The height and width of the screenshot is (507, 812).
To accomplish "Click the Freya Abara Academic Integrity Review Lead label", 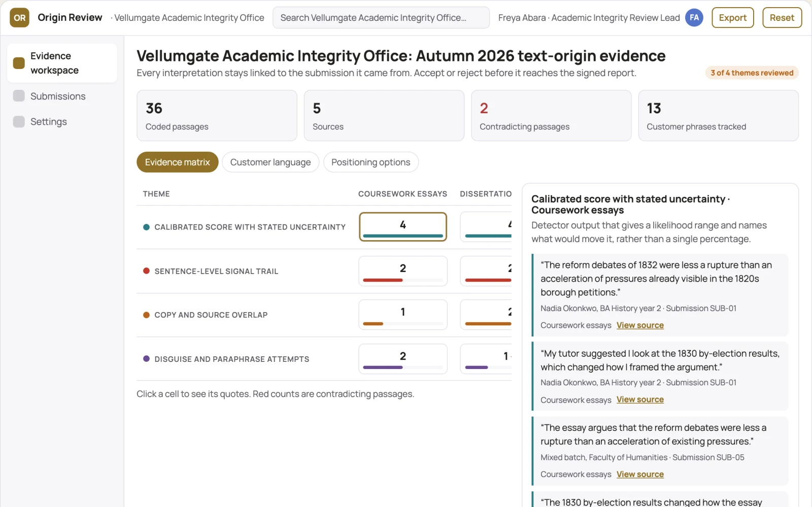I will pos(589,18).
